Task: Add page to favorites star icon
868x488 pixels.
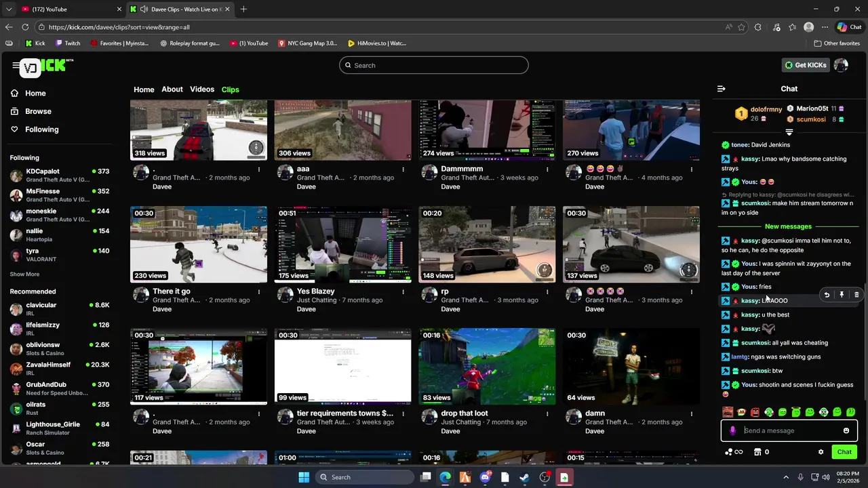Action: tap(741, 27)
